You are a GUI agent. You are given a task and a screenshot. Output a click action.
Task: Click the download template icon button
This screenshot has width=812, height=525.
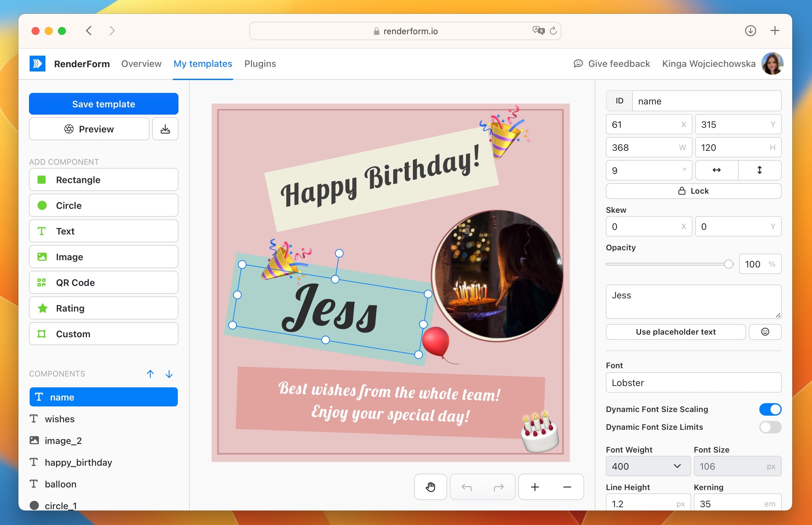165,129
